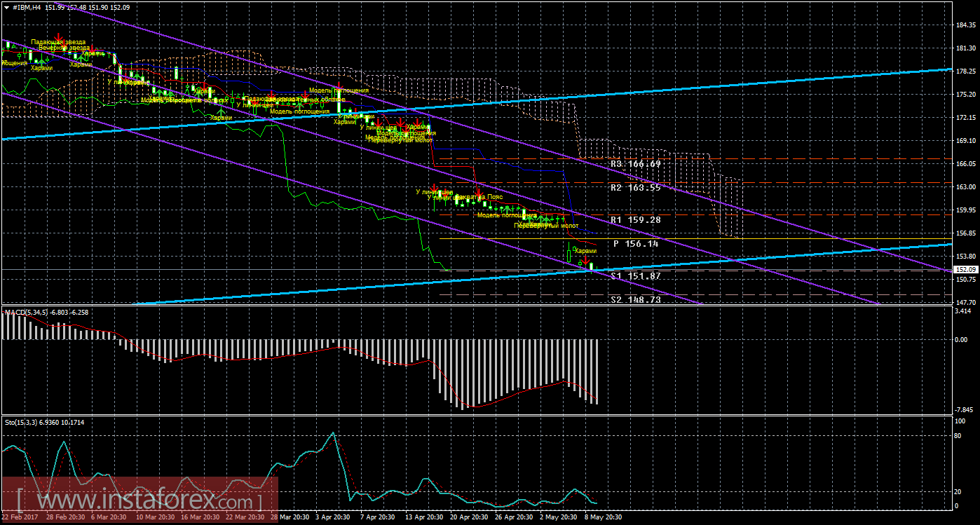
Task: Click the 22 Mar 20:30 date label
Action: (245, 518)
